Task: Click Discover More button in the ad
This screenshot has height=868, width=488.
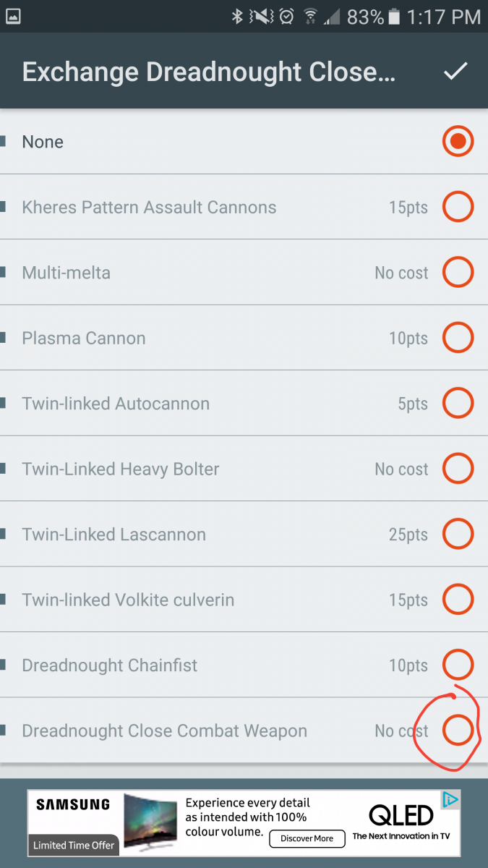Action: 307,839
